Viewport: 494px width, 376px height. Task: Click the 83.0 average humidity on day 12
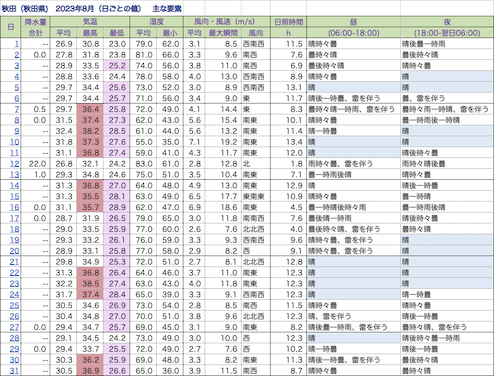tap(144, 164)
